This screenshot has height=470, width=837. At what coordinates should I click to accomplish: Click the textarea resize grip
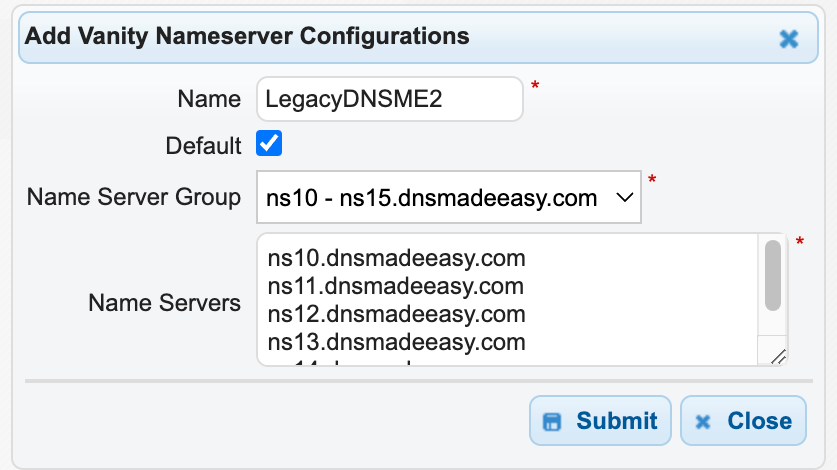tap(778, 356)
